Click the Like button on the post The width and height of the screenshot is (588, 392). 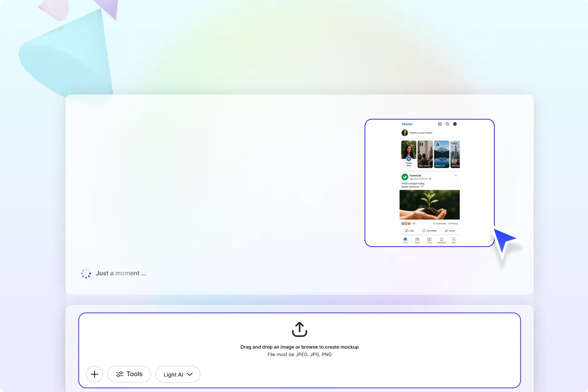(410, 231)
